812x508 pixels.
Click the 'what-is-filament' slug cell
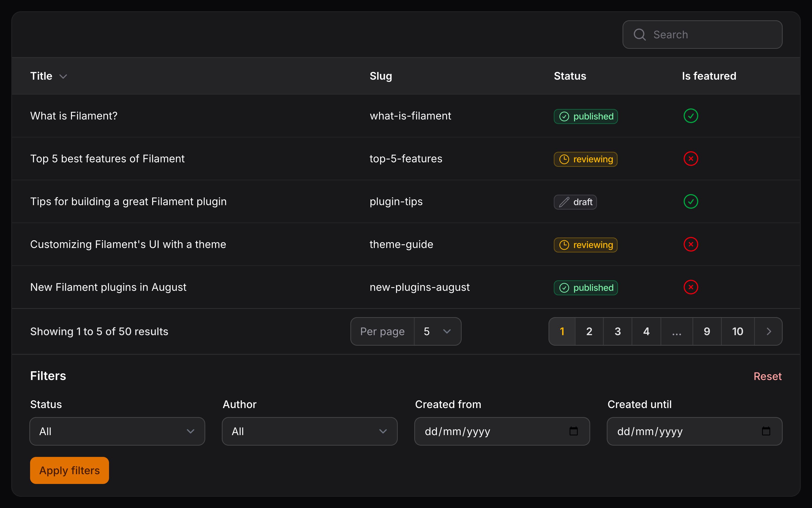(410, 116)
